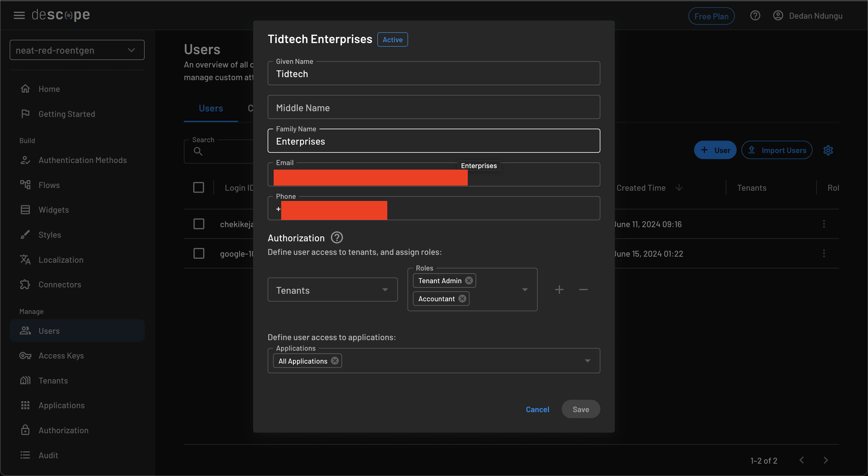Remove the Accountant role chip
The image size is (868, 476).
click(462, 299)
